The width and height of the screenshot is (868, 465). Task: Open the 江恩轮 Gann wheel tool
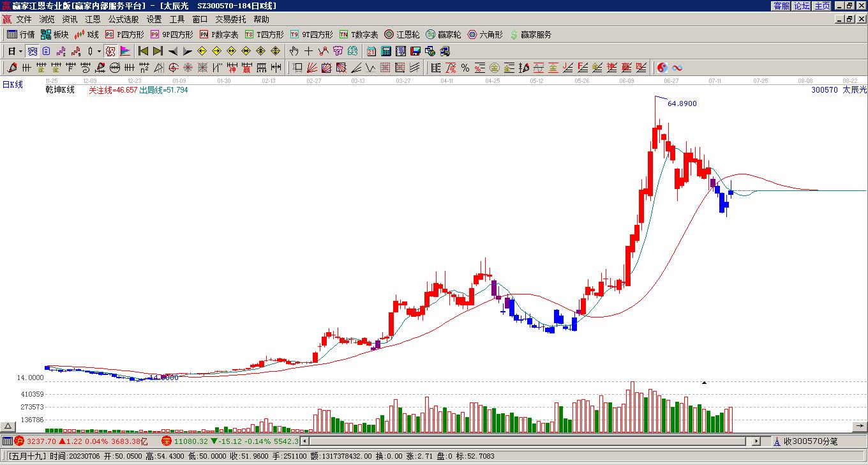pos(402,34)
